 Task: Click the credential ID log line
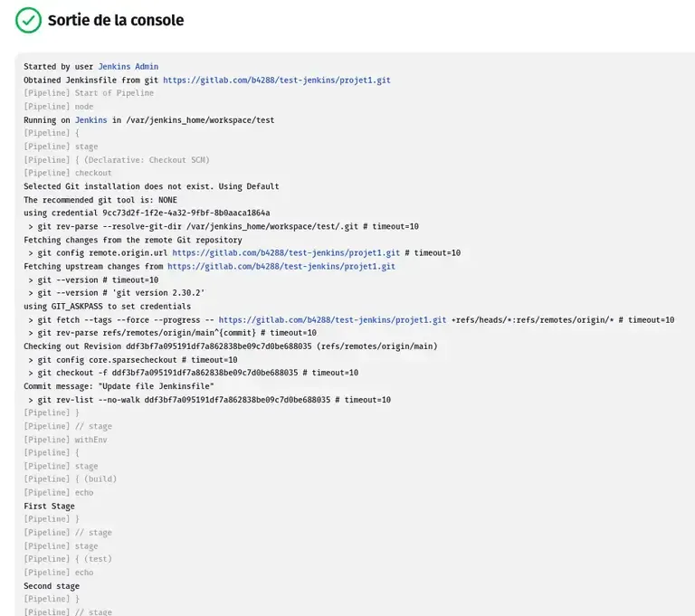point(147,213)
